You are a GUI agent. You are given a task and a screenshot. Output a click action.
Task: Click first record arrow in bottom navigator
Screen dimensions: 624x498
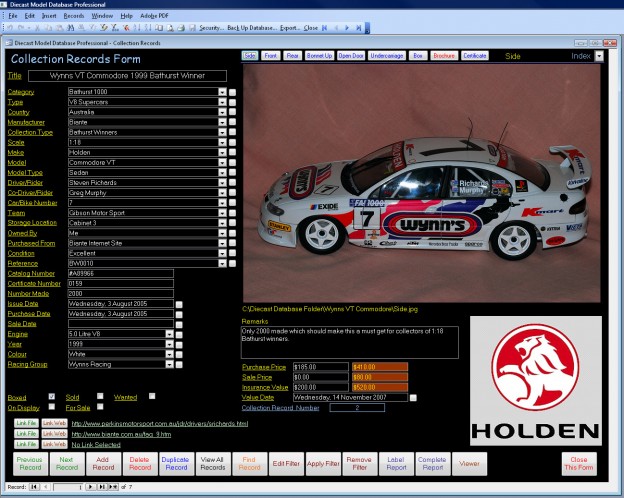34,486
